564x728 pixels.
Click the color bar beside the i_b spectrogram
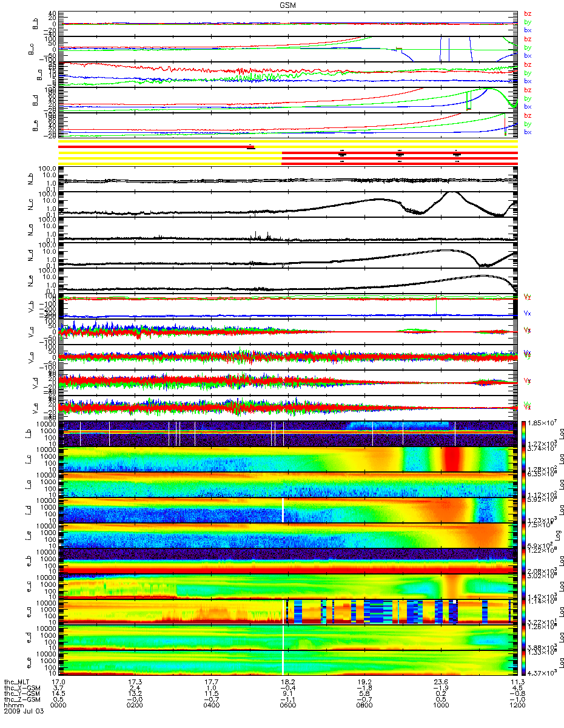point(525,434)
